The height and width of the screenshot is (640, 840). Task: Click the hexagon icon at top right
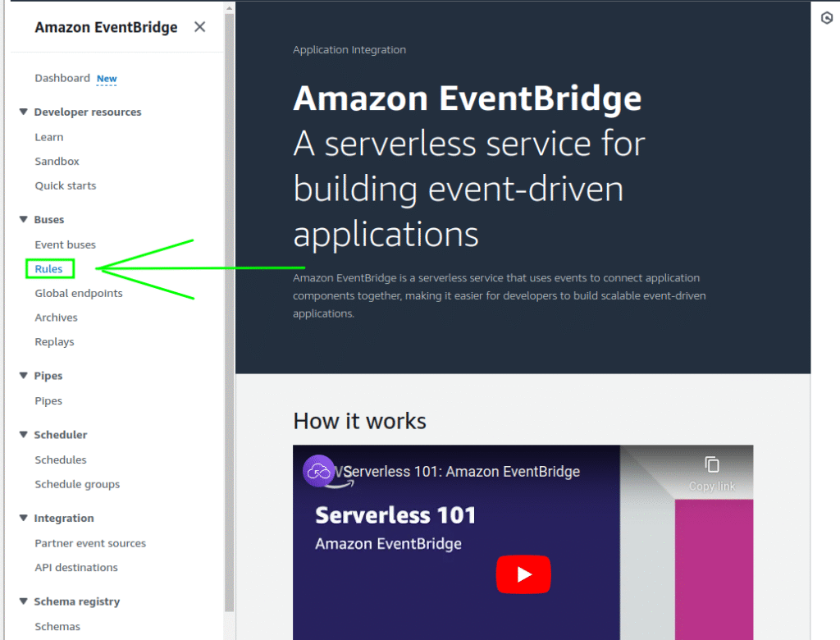click(x=826, y=18)
